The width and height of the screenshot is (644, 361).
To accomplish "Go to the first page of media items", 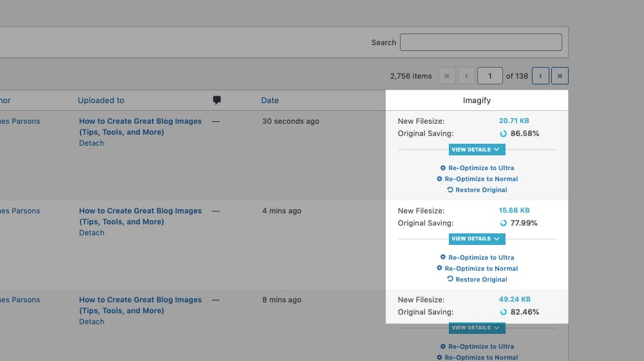I will (447, 76).
